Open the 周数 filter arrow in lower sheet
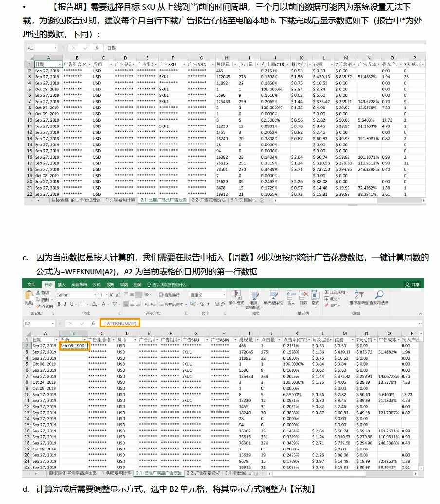Viewport: 440px width, 504px height. 85,340
